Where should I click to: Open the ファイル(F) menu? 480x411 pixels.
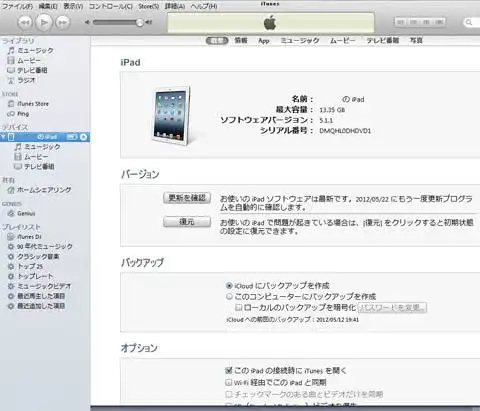[x=17, y=6]
